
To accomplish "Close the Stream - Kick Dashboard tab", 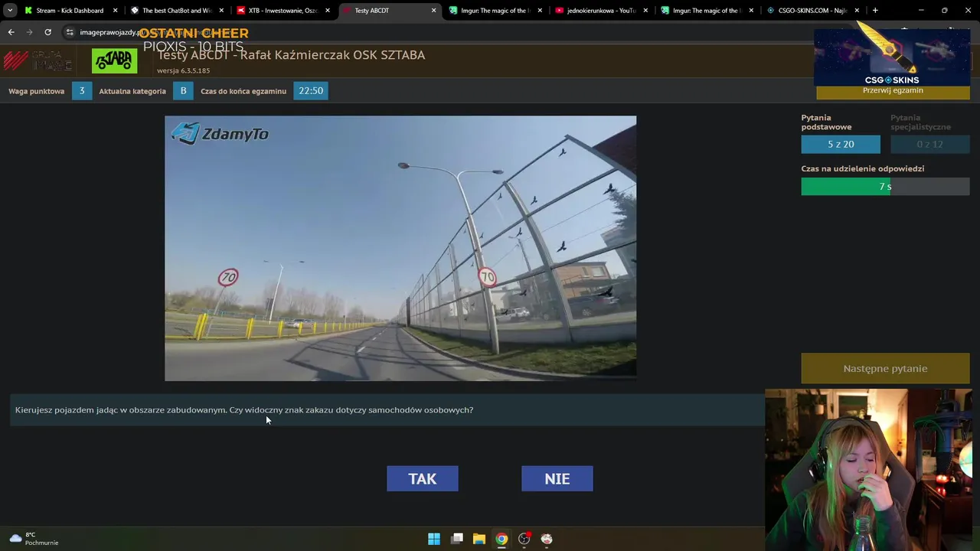I will [x=116, y=11].
